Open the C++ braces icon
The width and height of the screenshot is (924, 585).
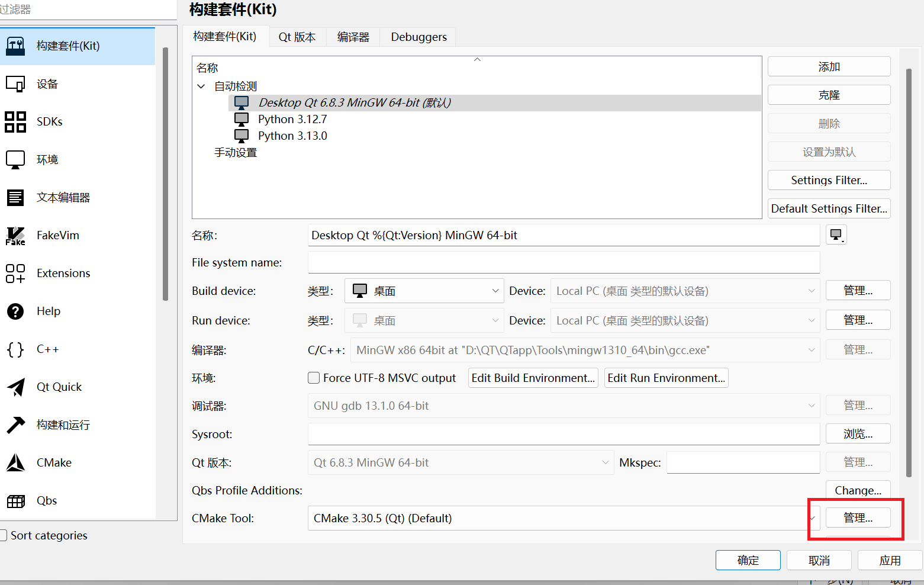(x=15, y=349)
